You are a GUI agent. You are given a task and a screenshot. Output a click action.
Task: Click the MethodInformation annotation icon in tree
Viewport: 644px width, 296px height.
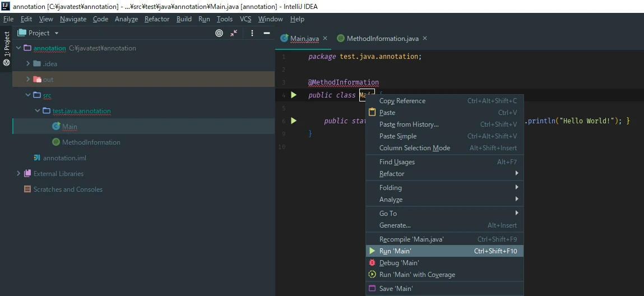pos(56,142)
